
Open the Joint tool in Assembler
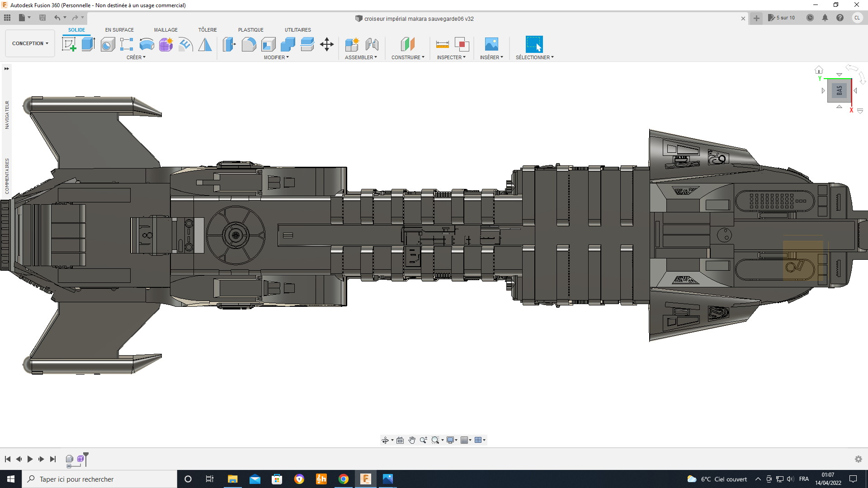372,44
